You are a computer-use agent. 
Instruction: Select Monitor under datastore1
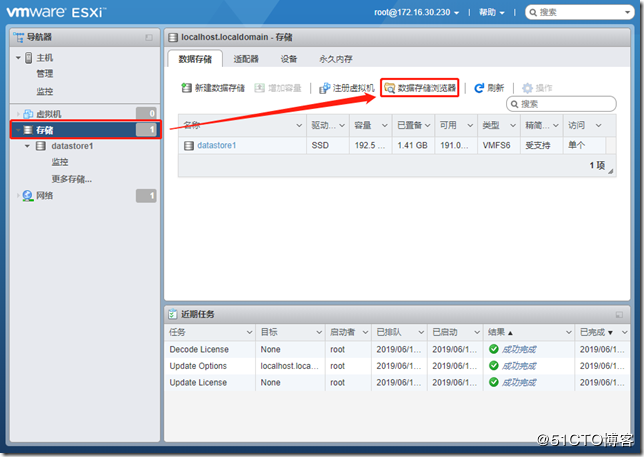pyautogui.click(x=60, y=162)
